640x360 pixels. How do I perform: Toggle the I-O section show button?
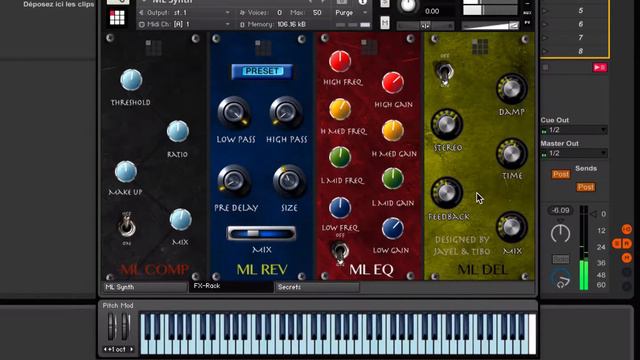[627, 229]
